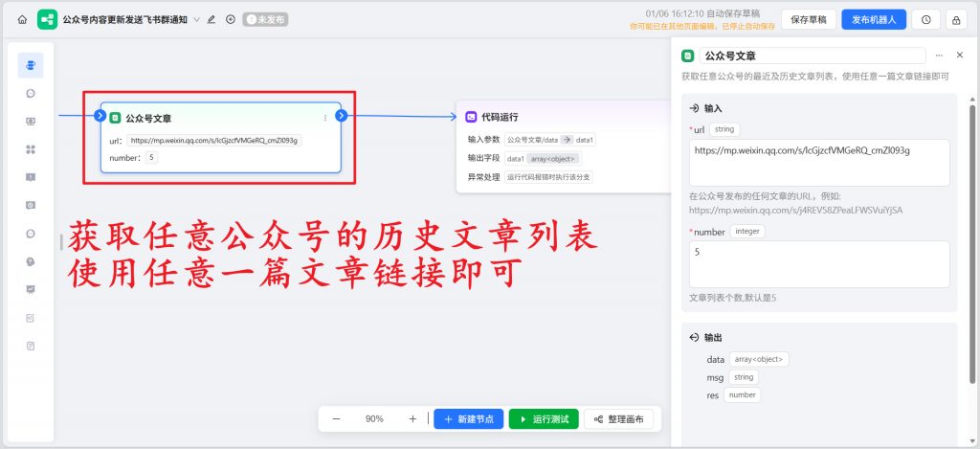Click green icon in panel header
This screenshot has width=980, height=449.
coord(687,56)
